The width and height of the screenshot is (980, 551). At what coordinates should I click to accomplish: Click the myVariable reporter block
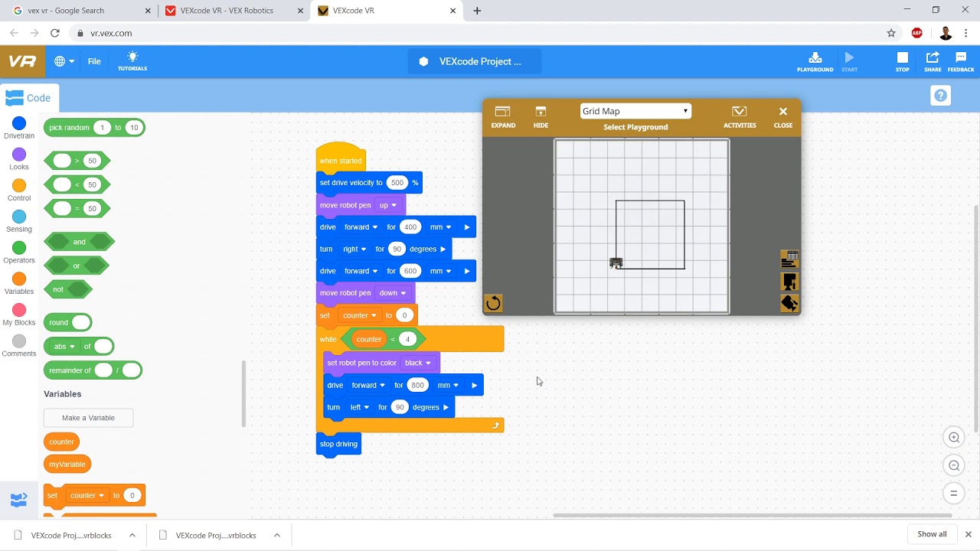[67, 464]
